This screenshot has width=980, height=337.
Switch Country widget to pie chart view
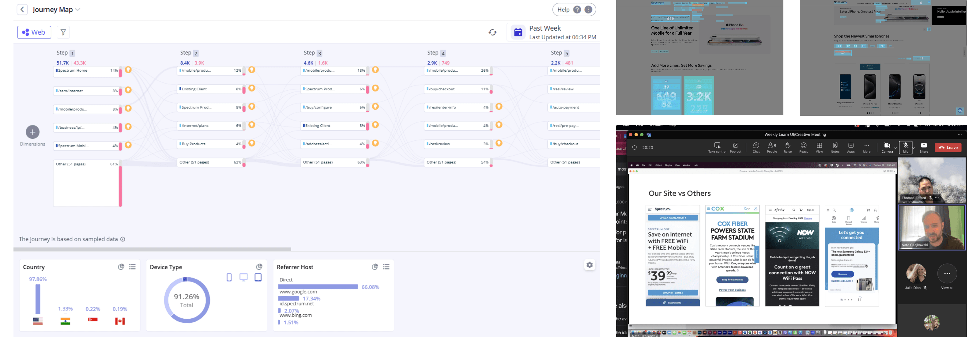click(x=121, y=267)
